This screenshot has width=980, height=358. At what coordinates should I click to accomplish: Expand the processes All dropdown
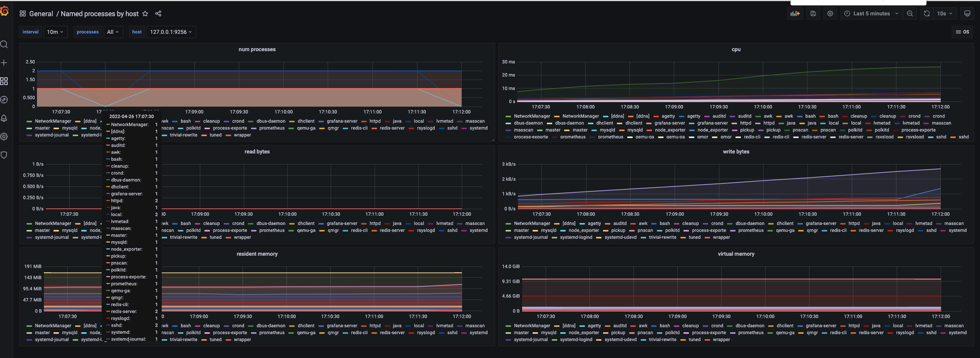pyautogui.click(x=113, y=32)
